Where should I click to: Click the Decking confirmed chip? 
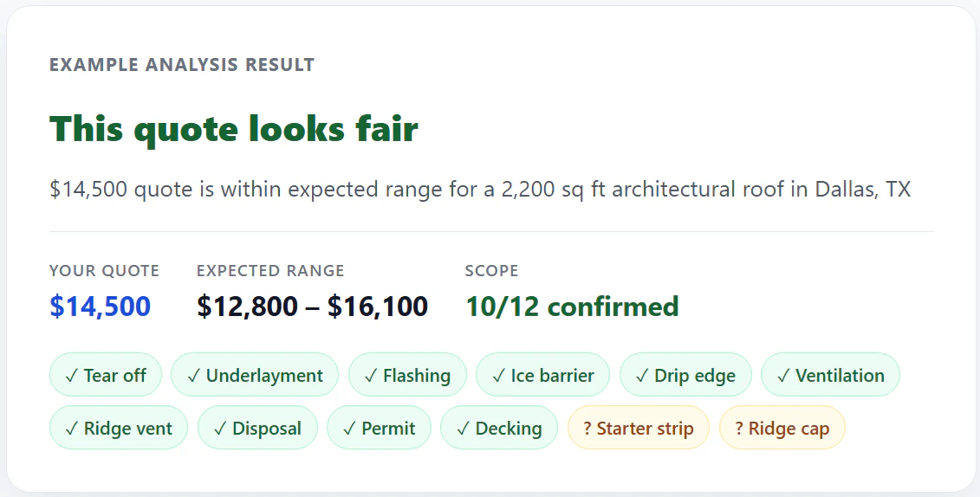499,428
